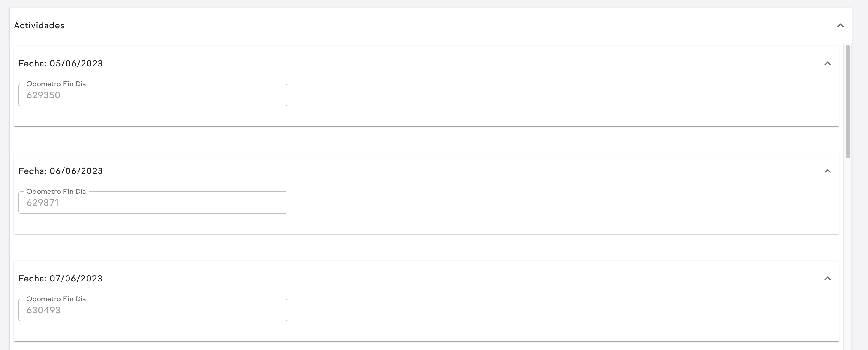Click empty area right of the 629350 field
This screenshot has width=868, height=350.
coord(539,95)
